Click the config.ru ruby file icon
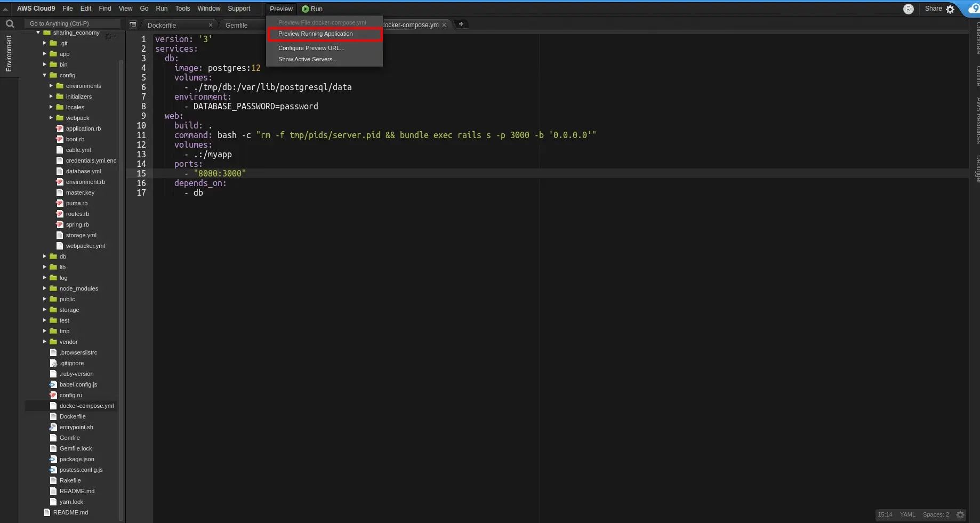Image resolution: width=980 pixels, height=523 pixels. click(x=53, y=395)
